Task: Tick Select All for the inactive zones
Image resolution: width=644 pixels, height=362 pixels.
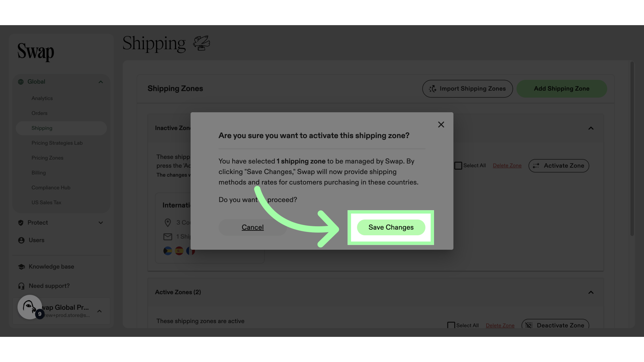Action: click(x=458, y=166)
